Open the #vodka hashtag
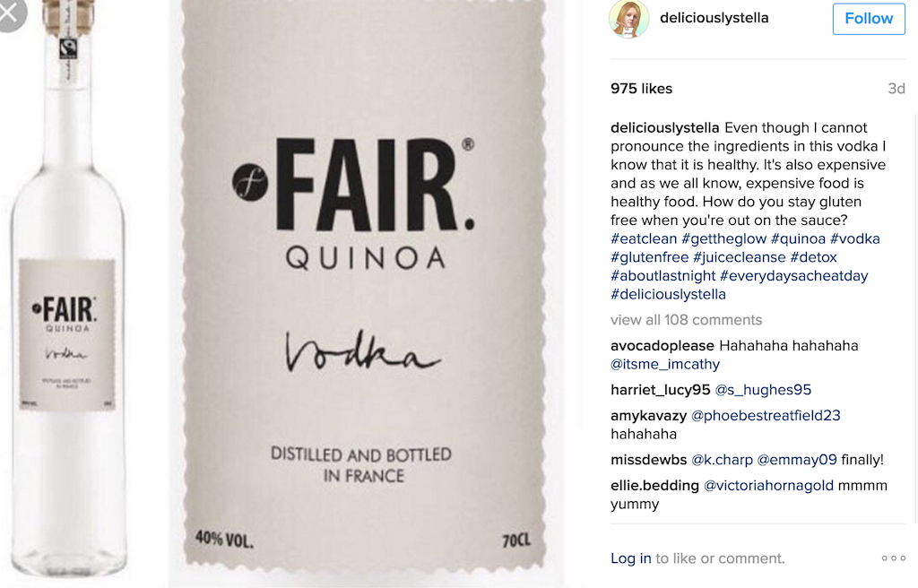This screenshot has width=918, height=588. point(854,238)
